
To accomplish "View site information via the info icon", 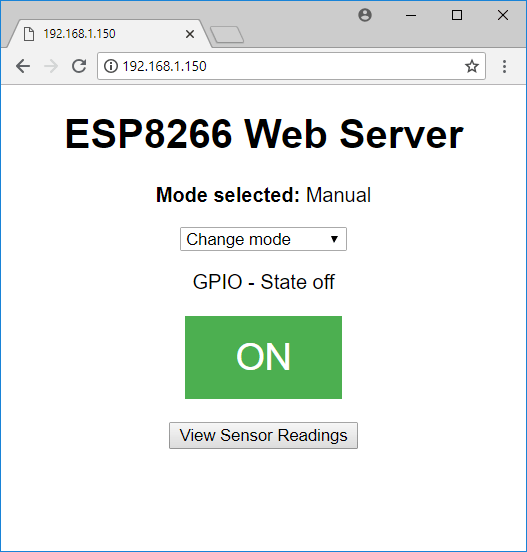I will [111, 66].
